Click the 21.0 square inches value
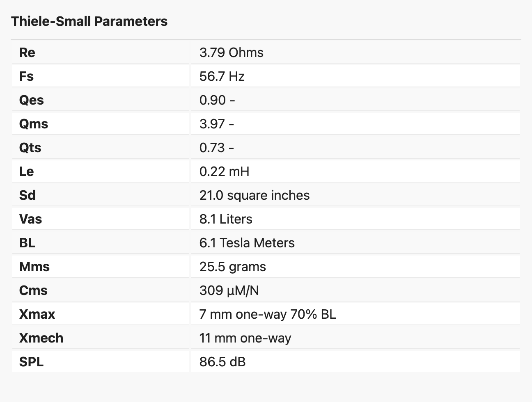The width and height of the screenshot is (532, 402). (255, 195)
